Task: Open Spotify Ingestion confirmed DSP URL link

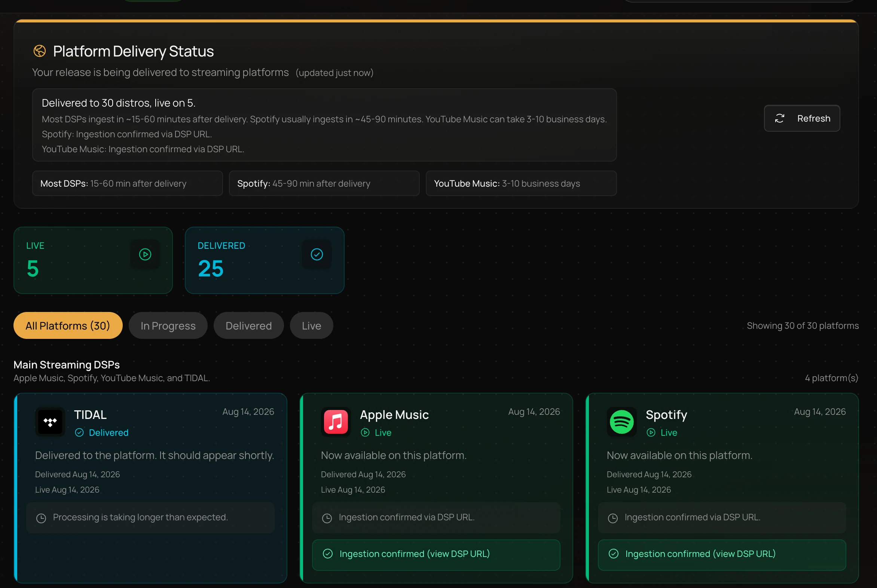Action: (x=722, y=555)
